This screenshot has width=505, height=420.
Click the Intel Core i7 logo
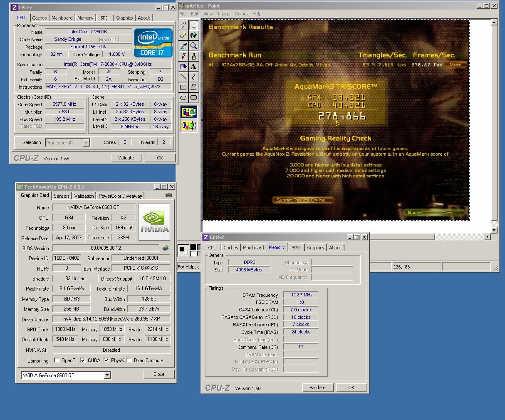click(153, 42)
